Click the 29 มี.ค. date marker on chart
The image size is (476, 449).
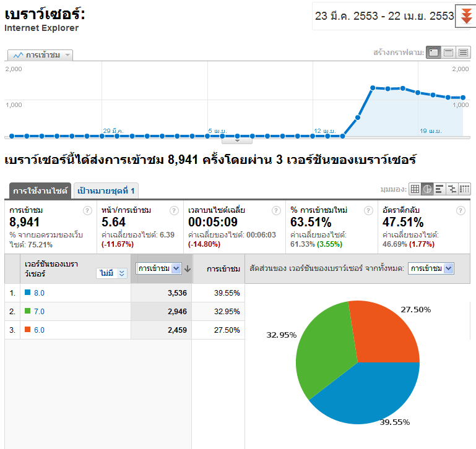[113, 130]
